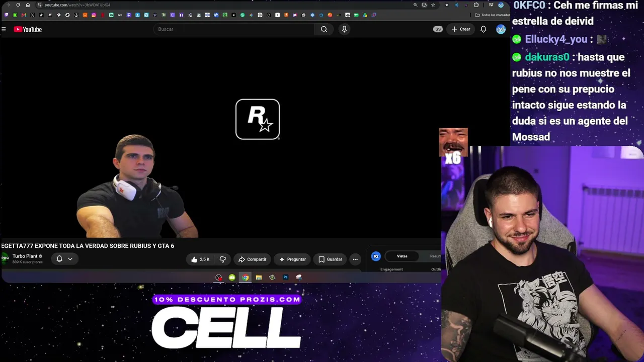Open the browser extensions puzzle icon
The height and width of the screenshot is (362, 644).
point(476,5)
